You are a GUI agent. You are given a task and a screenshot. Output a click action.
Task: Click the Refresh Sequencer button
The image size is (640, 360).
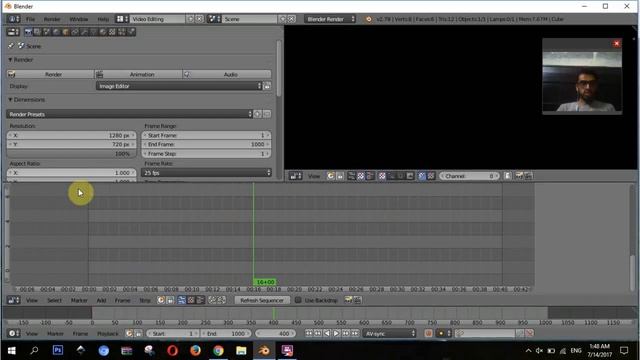(262, 300)
